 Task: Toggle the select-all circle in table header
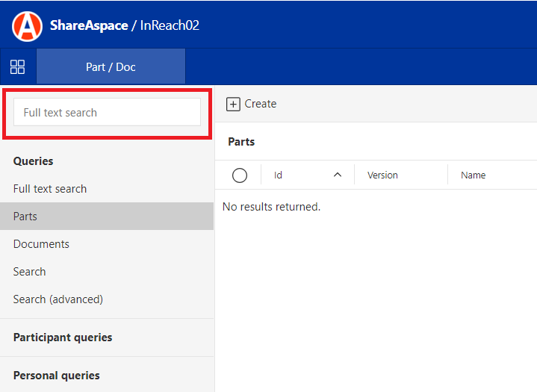pyautogui.click(x=240, y=175)
